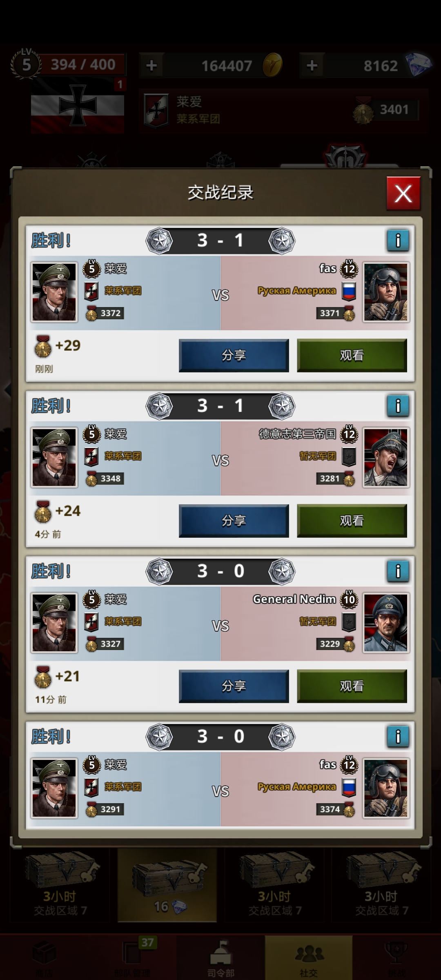The image size is (441, 980).
Task: Switch to the 社交 bottom tab
Action: tap(309, 958)
